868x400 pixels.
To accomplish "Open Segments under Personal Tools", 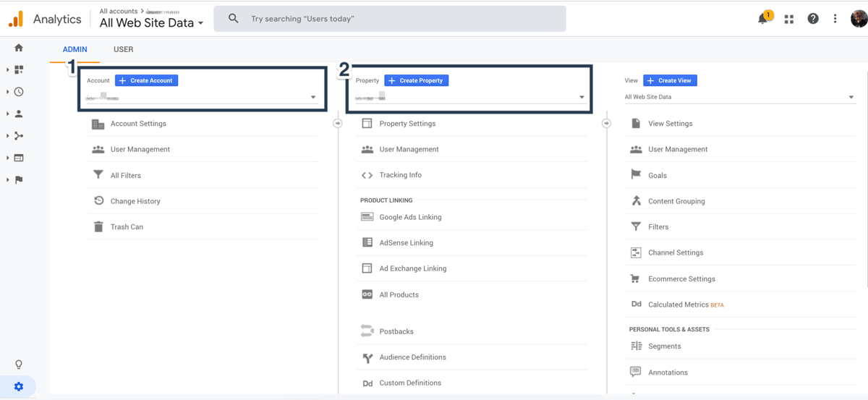I will point(664,346).
